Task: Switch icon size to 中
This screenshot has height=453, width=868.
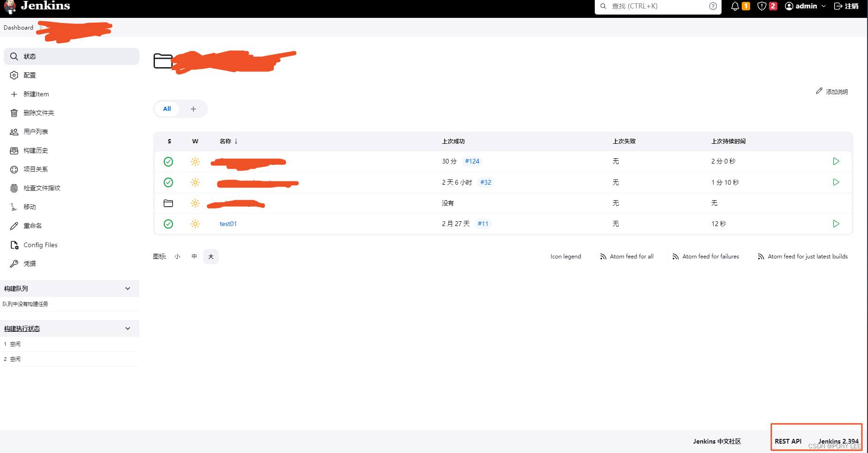Action: (194, 257)
